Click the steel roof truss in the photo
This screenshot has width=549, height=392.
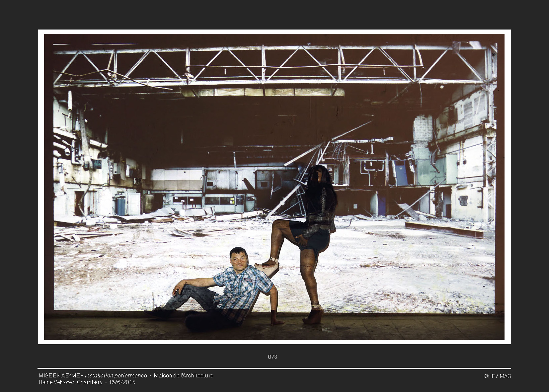(x=266, y=65)
